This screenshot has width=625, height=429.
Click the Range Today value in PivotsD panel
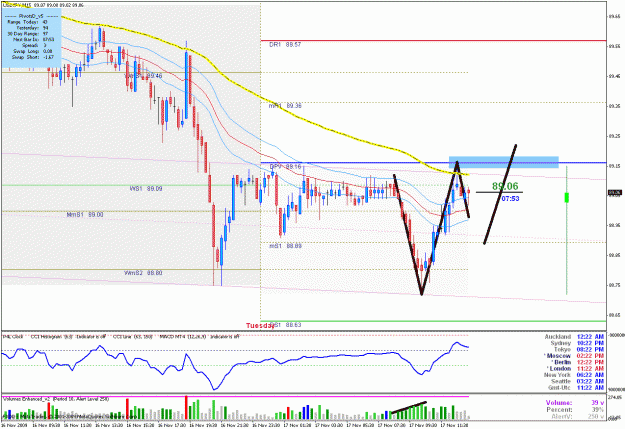pyautogui.click(x=45, y=22)
